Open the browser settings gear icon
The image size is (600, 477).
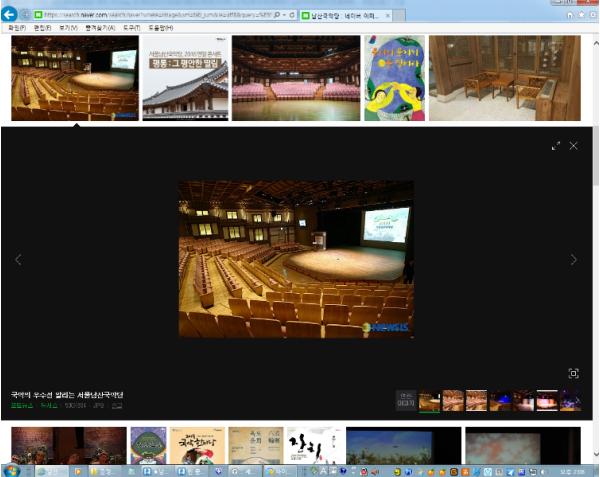[593, 16]
